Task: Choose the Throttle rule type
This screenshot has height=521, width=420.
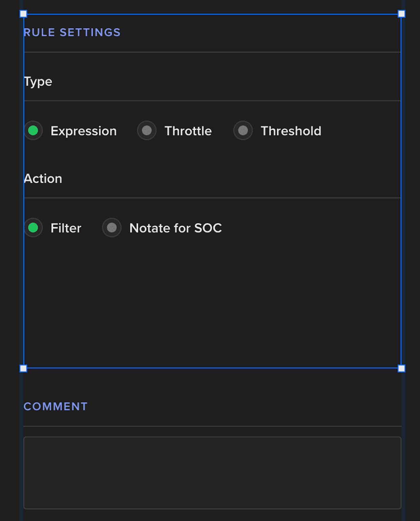Action: point(147,131)
